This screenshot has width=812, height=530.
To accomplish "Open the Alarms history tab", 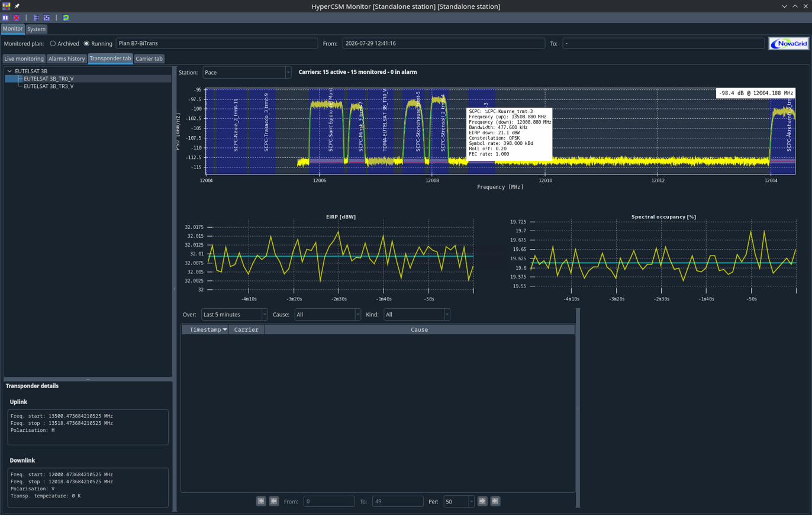I will [x=66, y=59].
